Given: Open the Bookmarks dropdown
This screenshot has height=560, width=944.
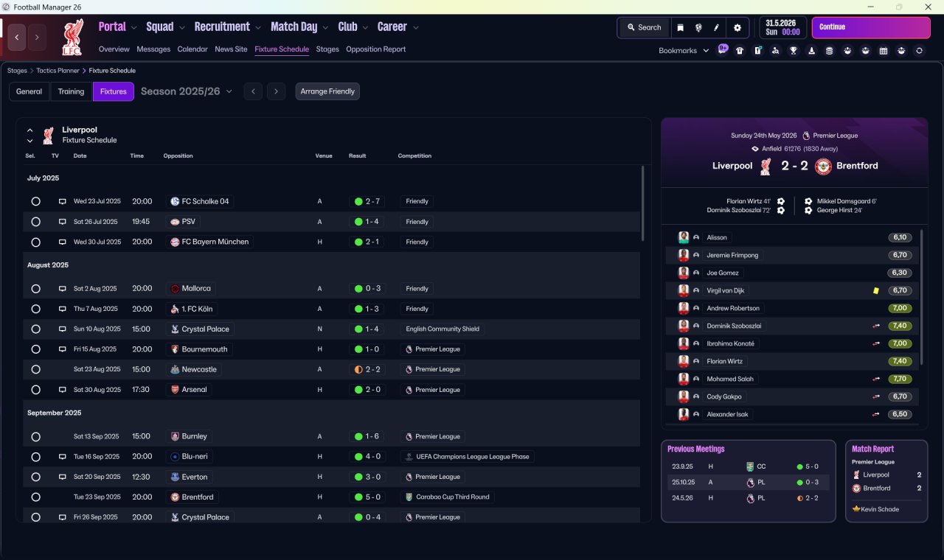Looking at the screenshot, I should 684,50.
